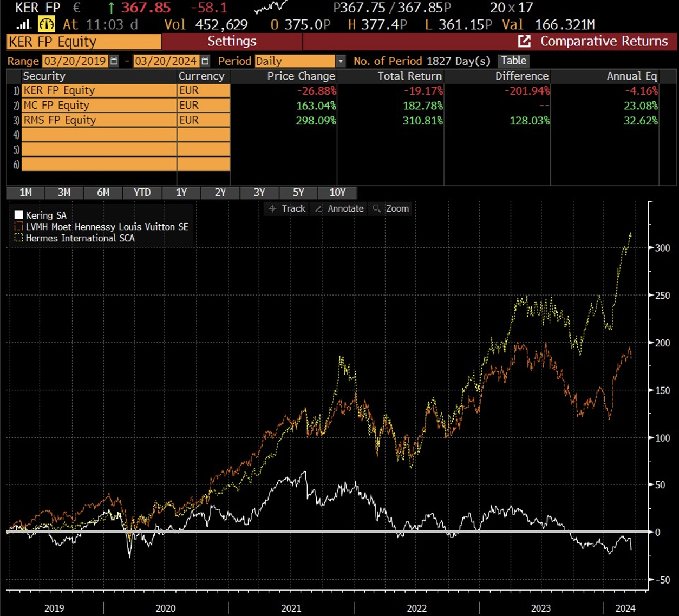Click the 298.09% price change value
The height and width of the screenshot is (616, 679).
pos(316,120)
